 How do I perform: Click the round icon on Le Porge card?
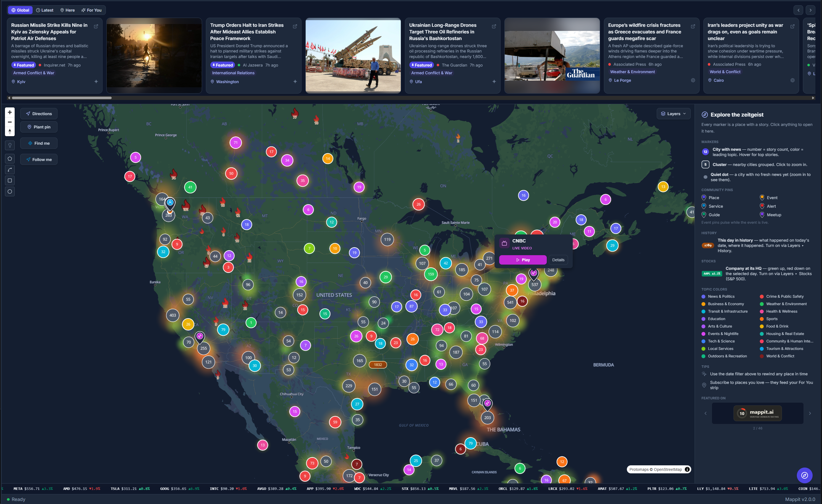tap(693, 80)
